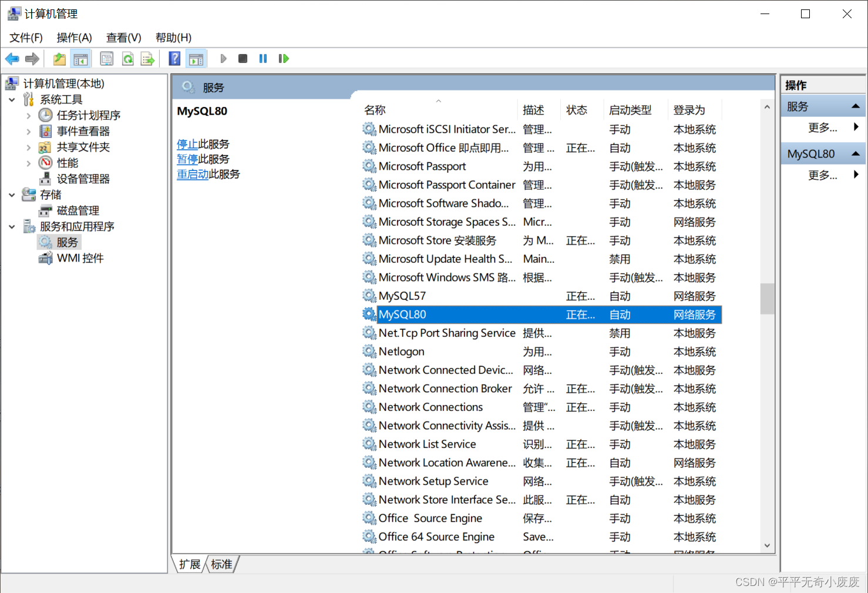
Task: Sort by 启动类型 column header
Action: (x=636, y=110)
